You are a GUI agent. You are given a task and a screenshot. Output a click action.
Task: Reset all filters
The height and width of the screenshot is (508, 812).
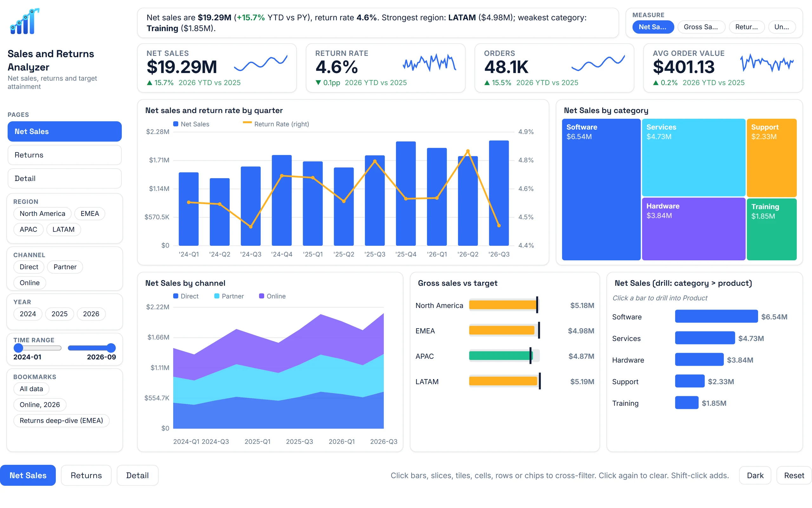click(x=794, y=475)
